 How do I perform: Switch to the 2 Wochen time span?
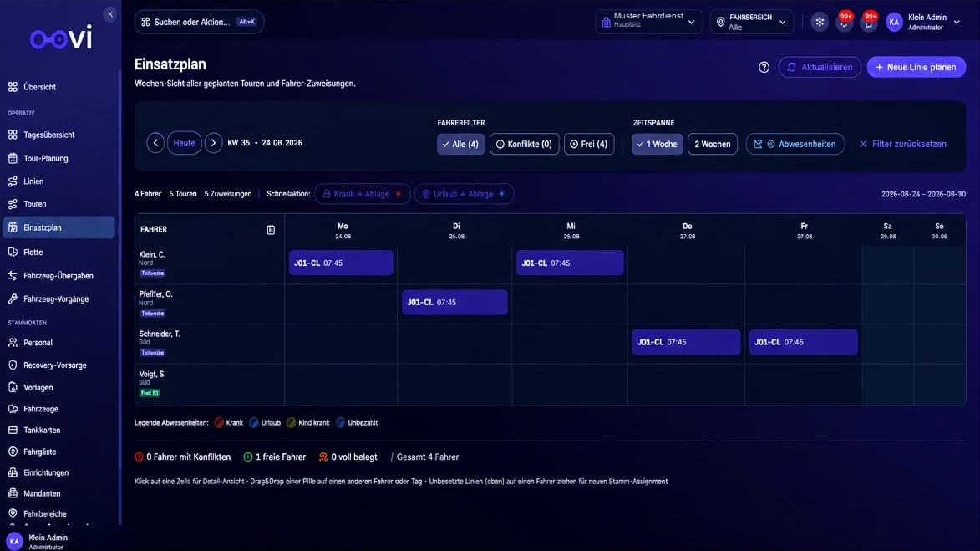[x=713, y=144]
